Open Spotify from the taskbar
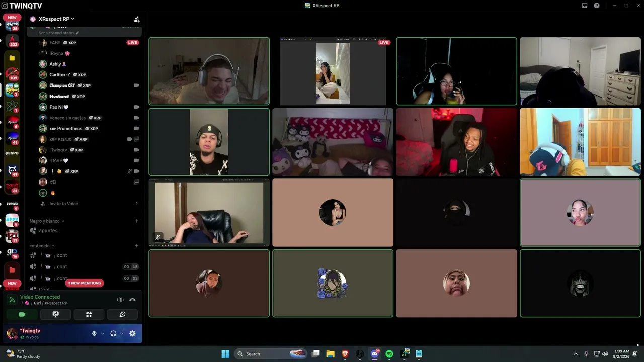 (x=389, y=354)
